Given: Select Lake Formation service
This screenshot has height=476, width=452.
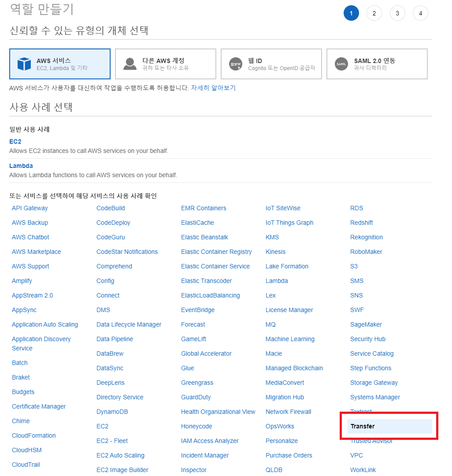Looking at the screenshot, I should 287,266.
